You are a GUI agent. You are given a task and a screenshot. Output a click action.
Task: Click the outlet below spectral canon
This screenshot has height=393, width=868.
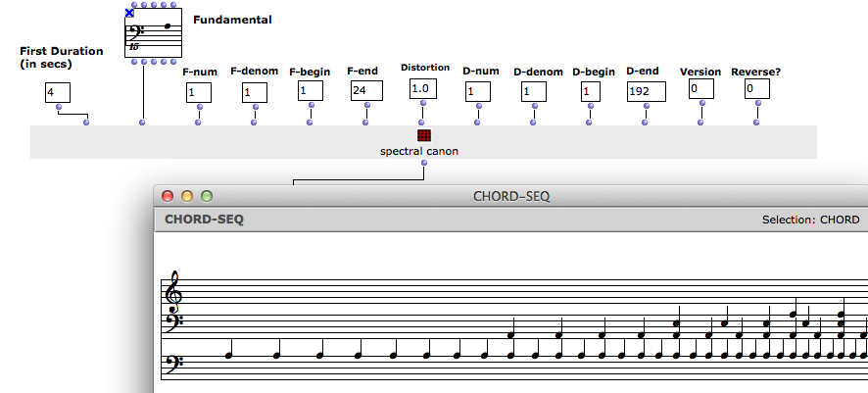click(x=423, y=163)
